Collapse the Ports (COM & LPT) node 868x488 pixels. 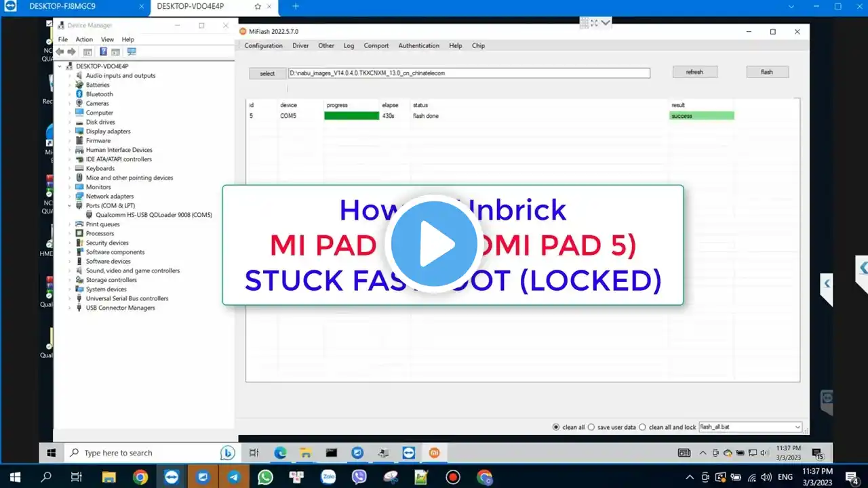pyautogui.click(x=70, y=205)
